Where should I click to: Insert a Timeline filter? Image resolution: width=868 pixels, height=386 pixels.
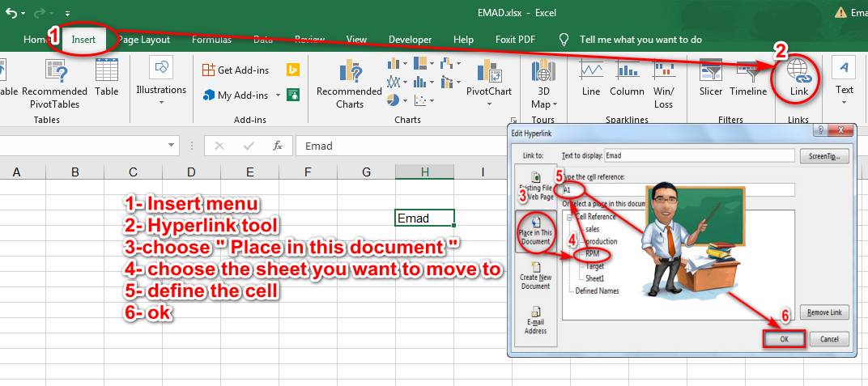(x=748, y=78)
